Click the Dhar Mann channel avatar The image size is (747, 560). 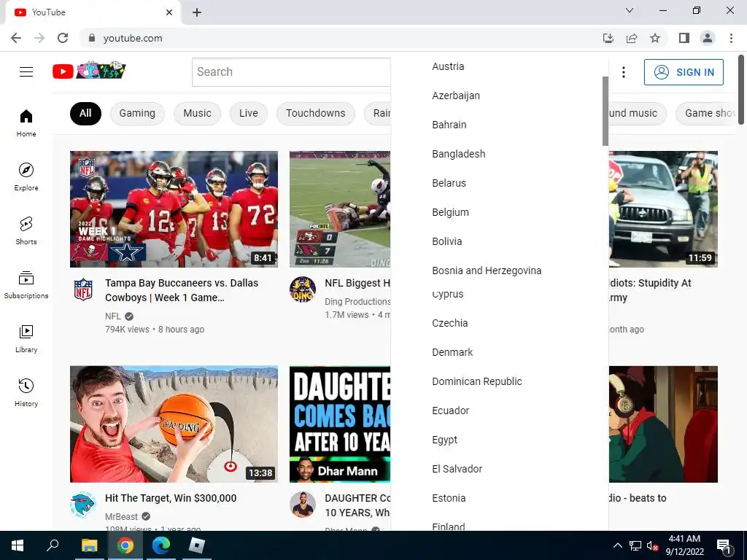(303, 505)
